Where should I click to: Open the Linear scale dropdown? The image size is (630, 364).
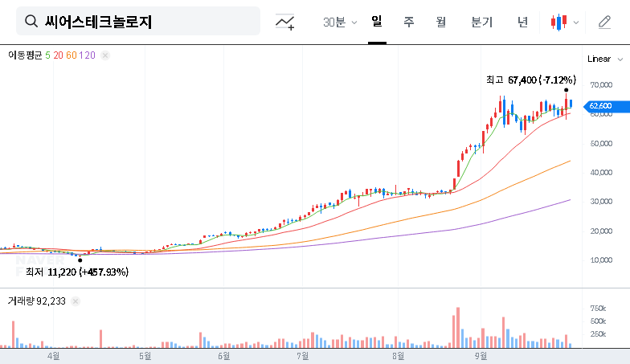(x=605, y=59)
